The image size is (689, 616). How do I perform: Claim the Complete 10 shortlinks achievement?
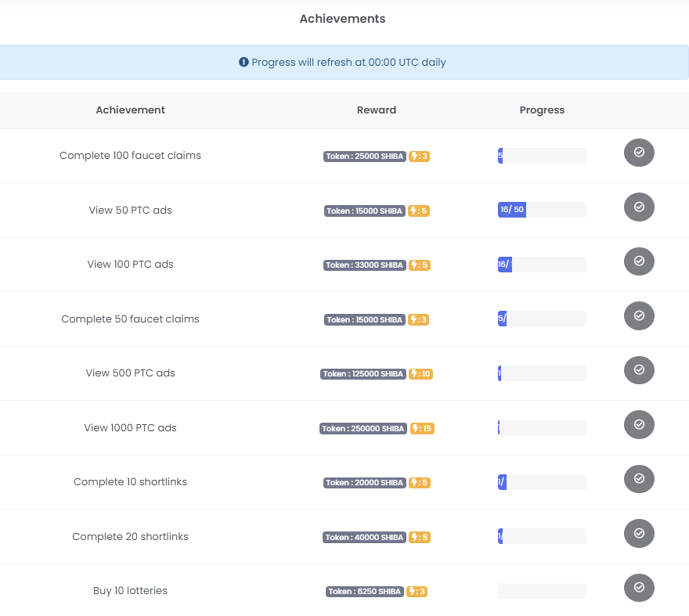coord(639,479)
